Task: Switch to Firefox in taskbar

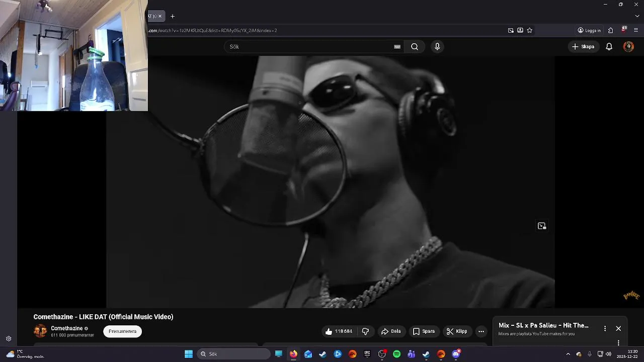Action: tap(293, 354)
